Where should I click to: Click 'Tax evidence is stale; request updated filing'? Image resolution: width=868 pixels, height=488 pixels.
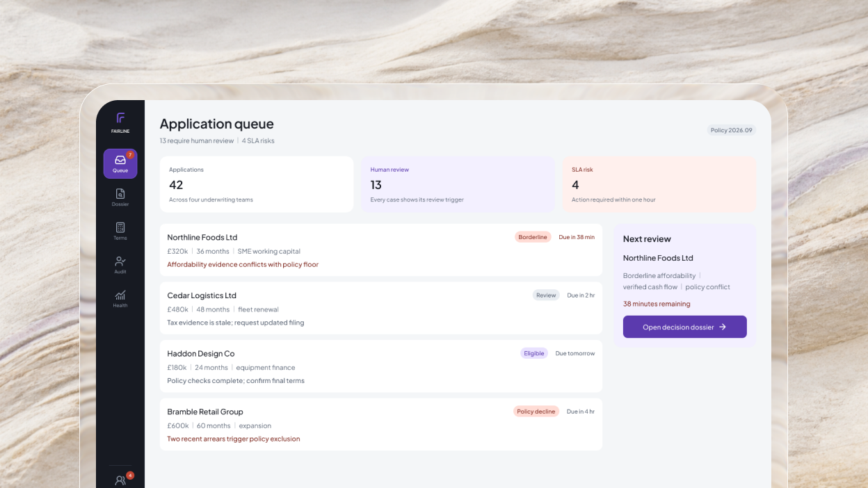[x=236, y=323]
